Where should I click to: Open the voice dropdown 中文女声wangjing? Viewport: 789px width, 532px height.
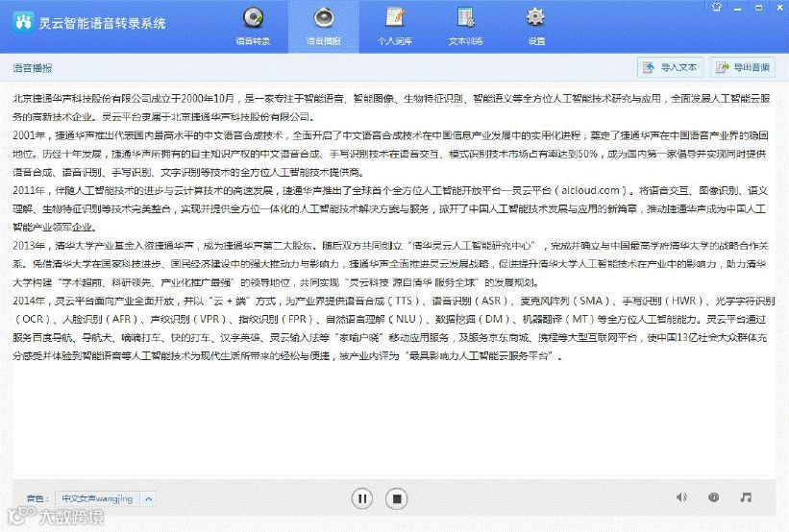[x=105, y=498]
